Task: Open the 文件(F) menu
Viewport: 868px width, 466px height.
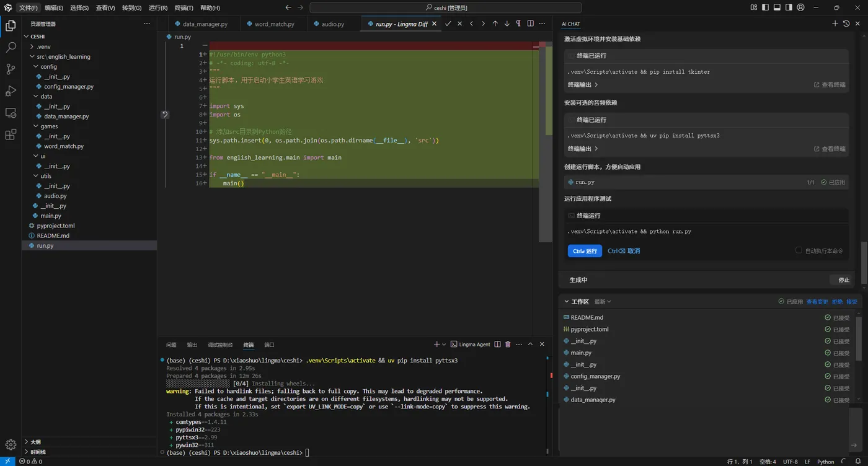Action: coord(28,7)
